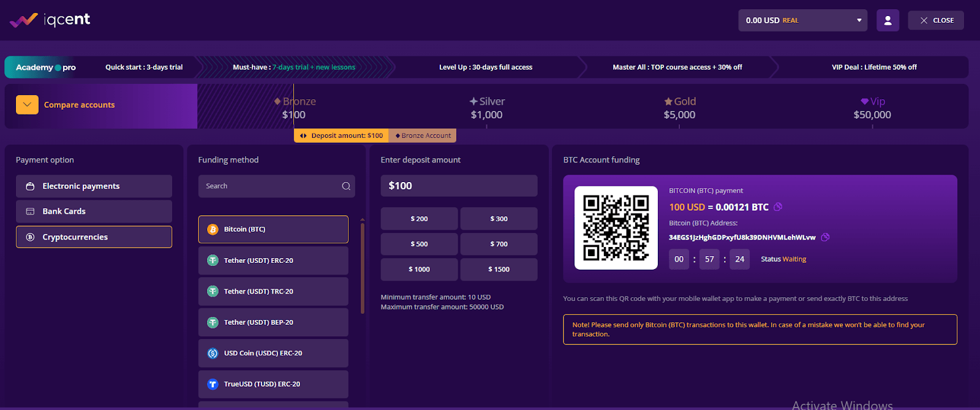Click the Bank Cards card icon
Screen dimensions: 980x410
pos(30,211)
